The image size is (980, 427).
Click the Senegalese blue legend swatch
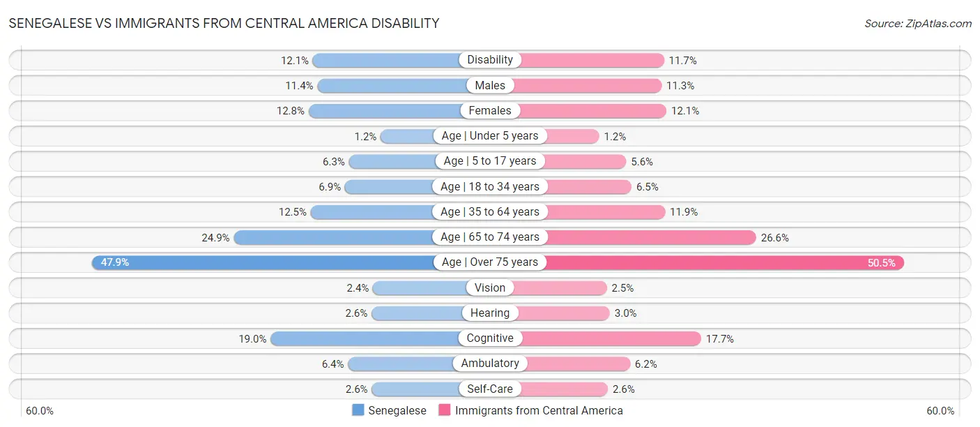pos(358,410)
